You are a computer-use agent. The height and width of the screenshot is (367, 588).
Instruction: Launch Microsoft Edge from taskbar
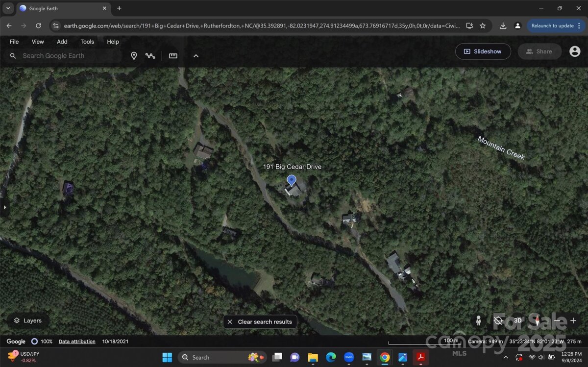(331, 357)
